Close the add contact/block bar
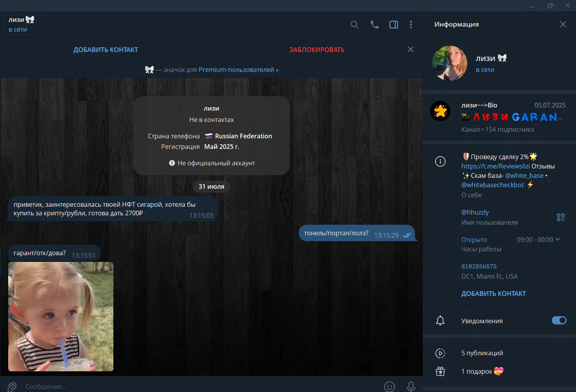 pyautogui.click(x=411, y=49)
